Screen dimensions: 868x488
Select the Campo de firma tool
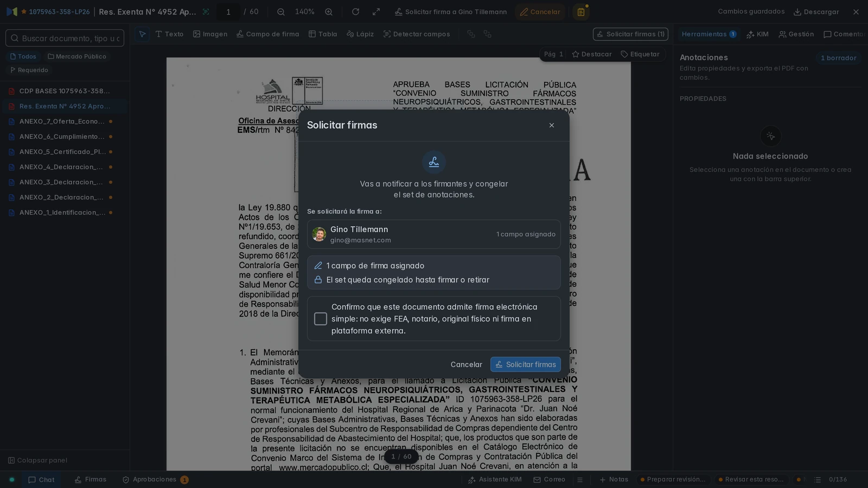[267, 34]
